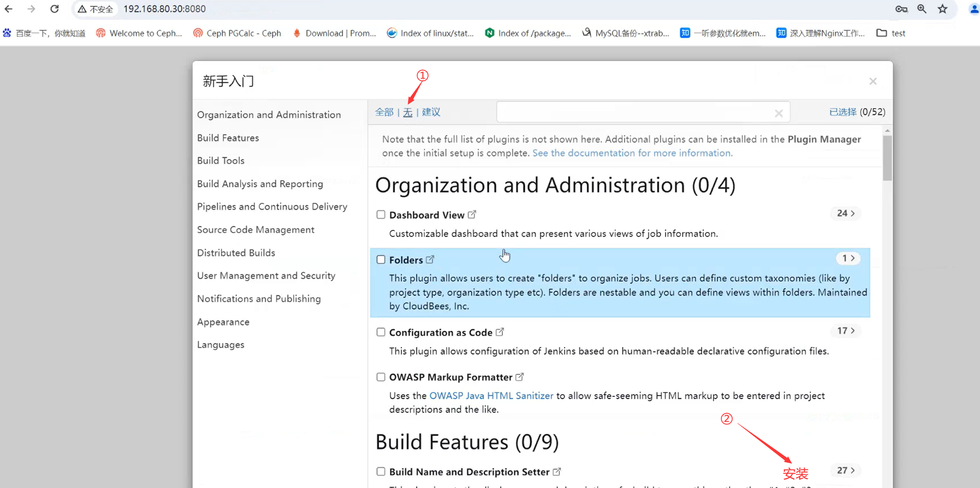
Task: Select none using the 无 link
Action: pos(407,112)
